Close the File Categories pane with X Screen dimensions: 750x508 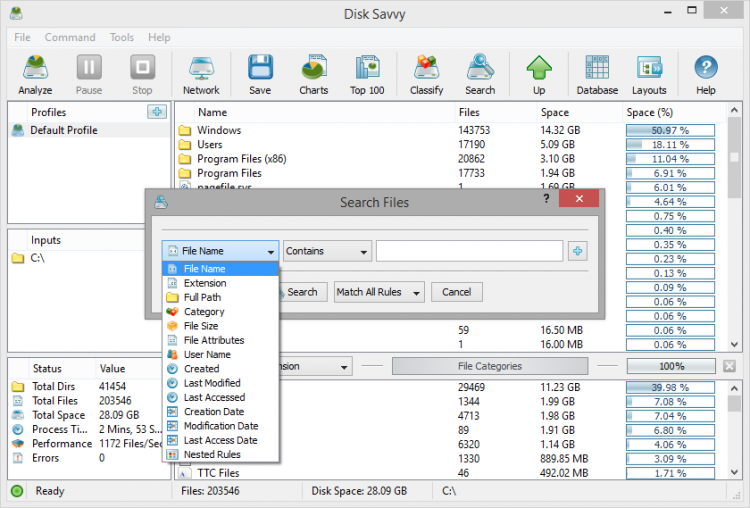[x=729, y=366]
